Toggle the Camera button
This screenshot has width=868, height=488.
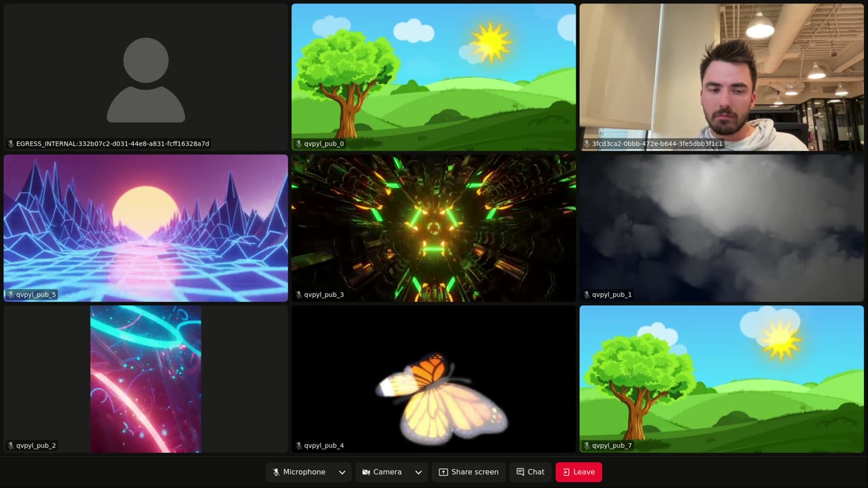[x=382, y=472]
